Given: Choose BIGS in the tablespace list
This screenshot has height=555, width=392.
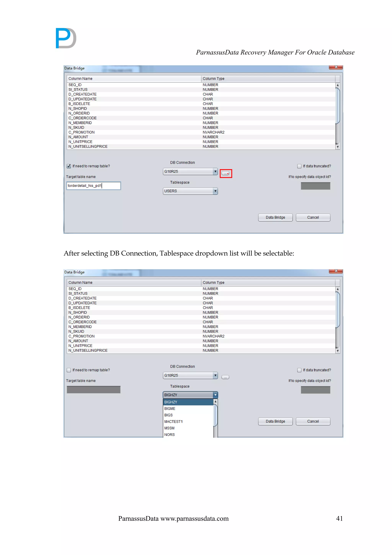Looking at the screenshot, I should (188, 415).
